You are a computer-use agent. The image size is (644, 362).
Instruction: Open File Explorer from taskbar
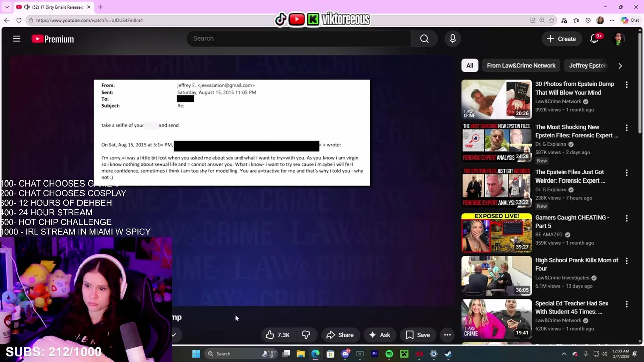coord(301,354)
